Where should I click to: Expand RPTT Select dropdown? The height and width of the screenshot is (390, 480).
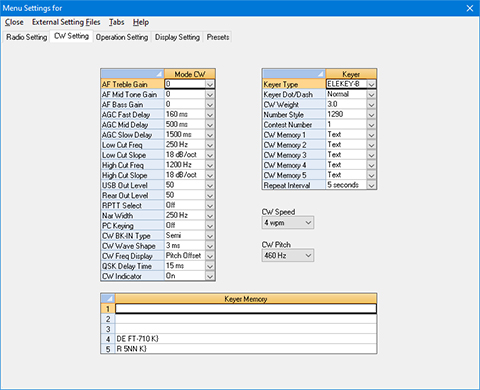click(210, 205)
